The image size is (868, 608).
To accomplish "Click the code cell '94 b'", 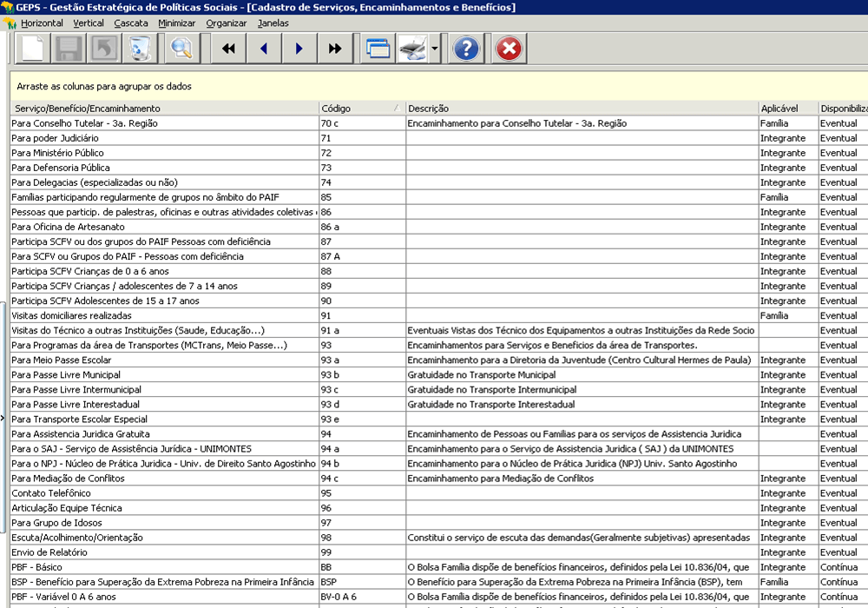I will tap(362, 464).
